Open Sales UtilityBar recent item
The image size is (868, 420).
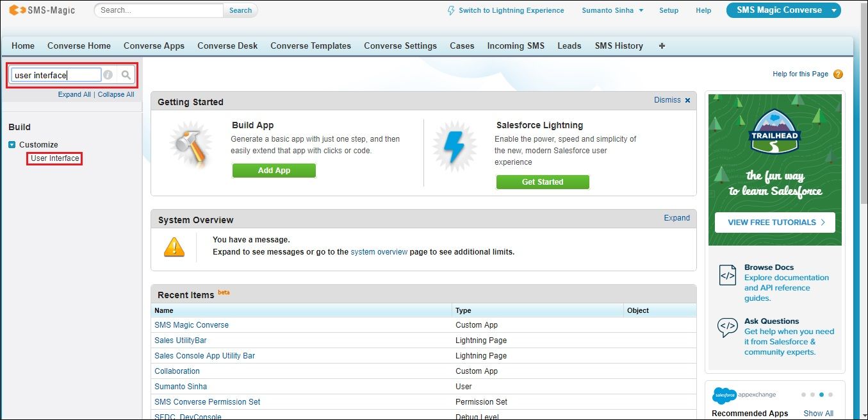pyautogui.click(x=181, y=340)
